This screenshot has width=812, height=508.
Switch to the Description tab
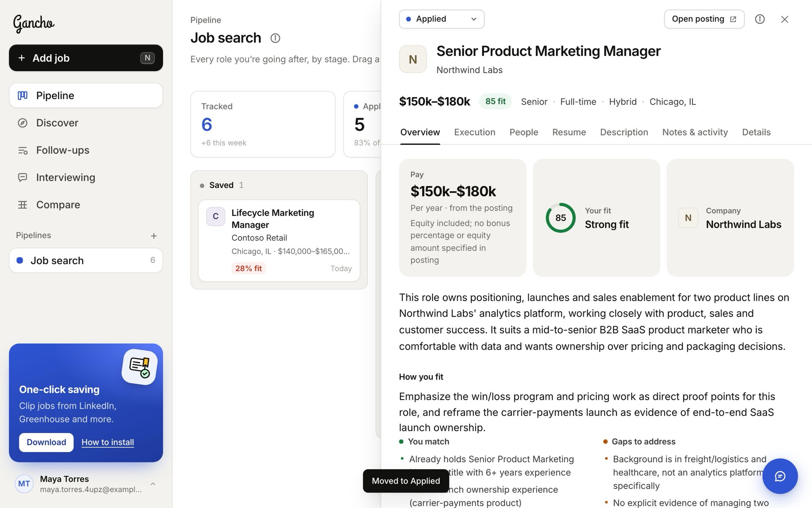click(624, 132)
